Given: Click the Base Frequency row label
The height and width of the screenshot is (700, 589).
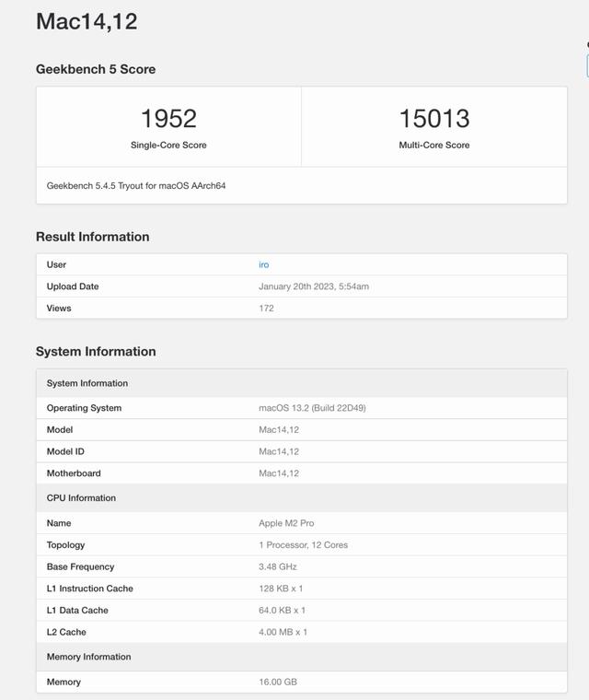Looking at the screenshot, I should pos(80,566).
